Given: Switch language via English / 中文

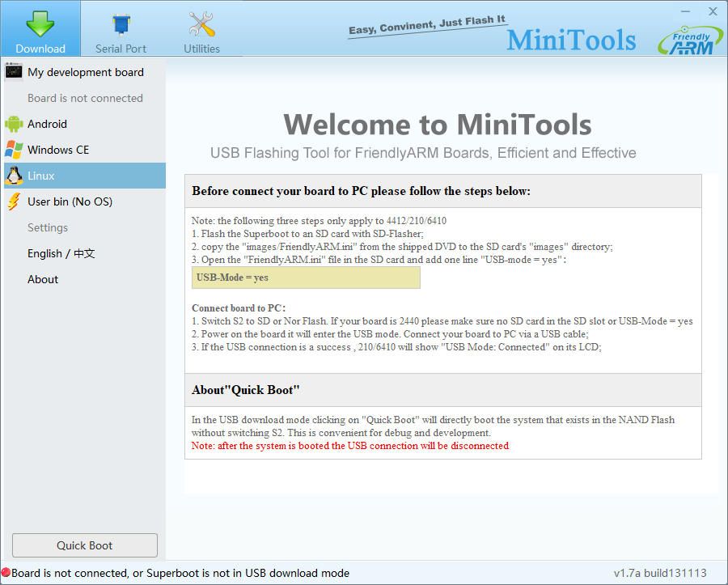Looking at the screenshot, I should (x=85, y=253).
